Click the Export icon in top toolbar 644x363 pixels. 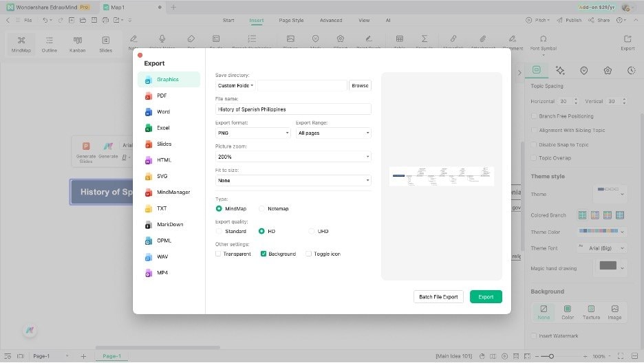[627, 42]
